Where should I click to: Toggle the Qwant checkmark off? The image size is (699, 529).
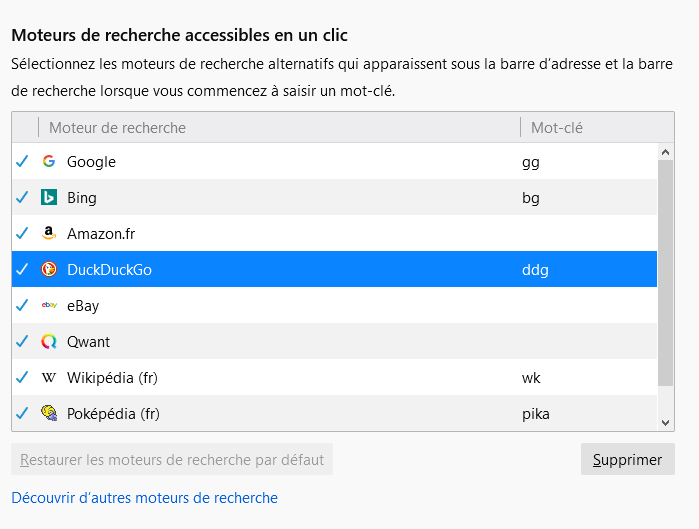(x=23, y=342)
